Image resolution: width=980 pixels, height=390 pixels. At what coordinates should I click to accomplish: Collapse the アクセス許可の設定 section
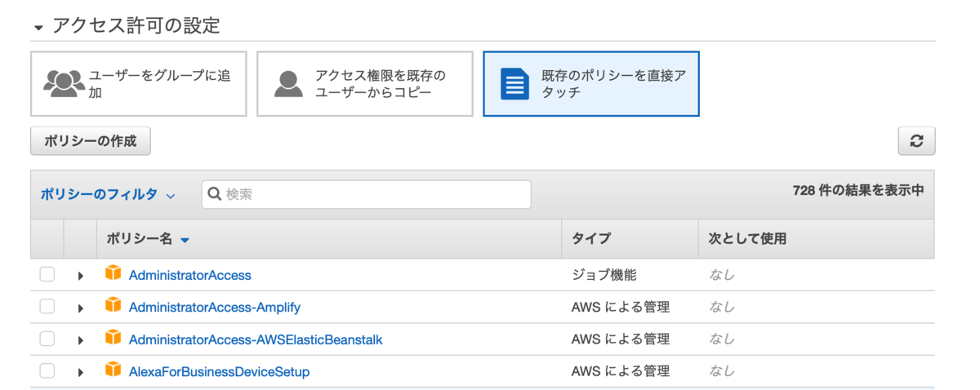point(38,27)
